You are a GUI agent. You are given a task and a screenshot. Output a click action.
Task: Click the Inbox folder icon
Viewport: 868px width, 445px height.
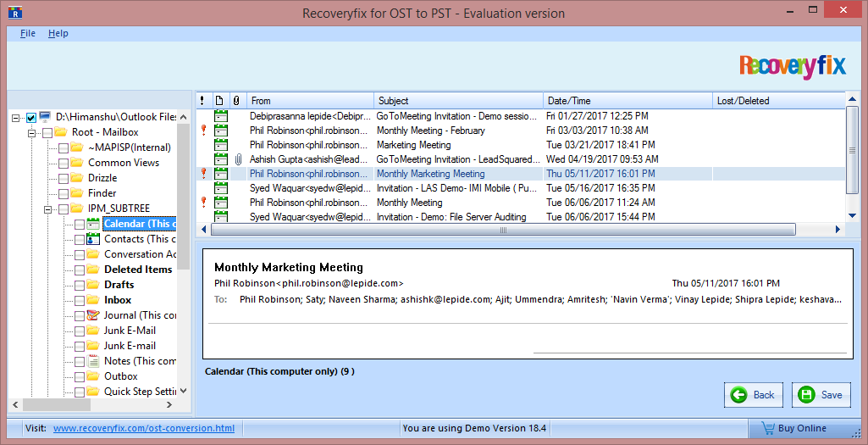93,300
